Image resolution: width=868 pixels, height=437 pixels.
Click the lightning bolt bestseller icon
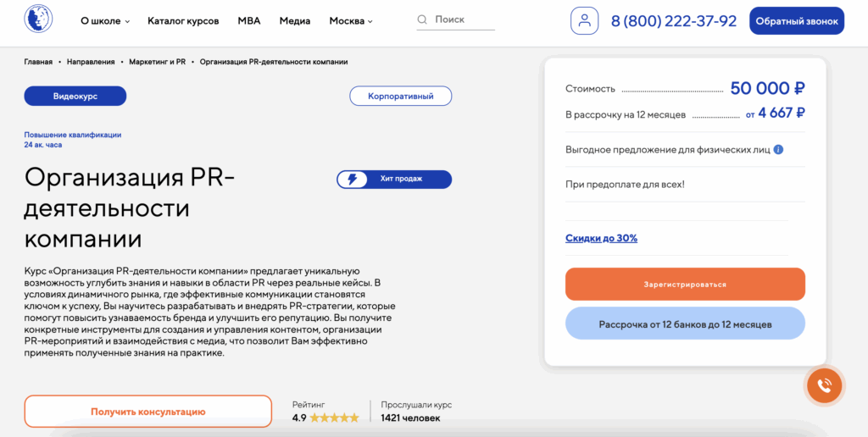[x=353, y=179]
